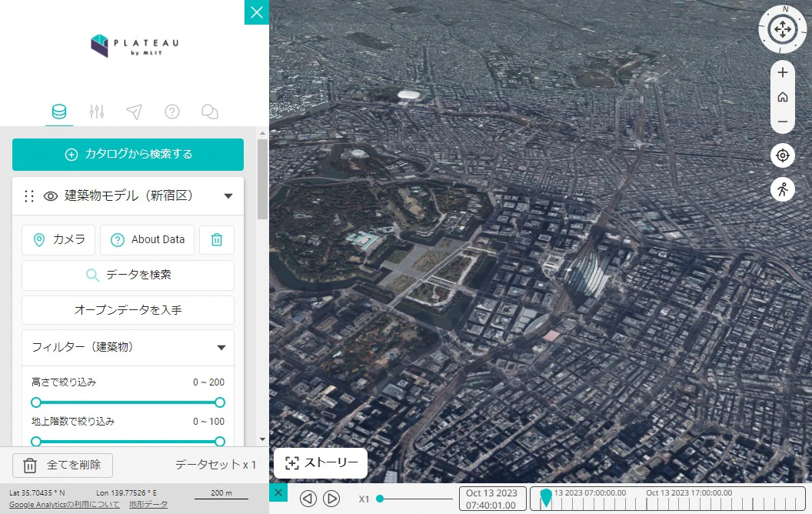Open the share paper-plane tab

tap(134, 112)
